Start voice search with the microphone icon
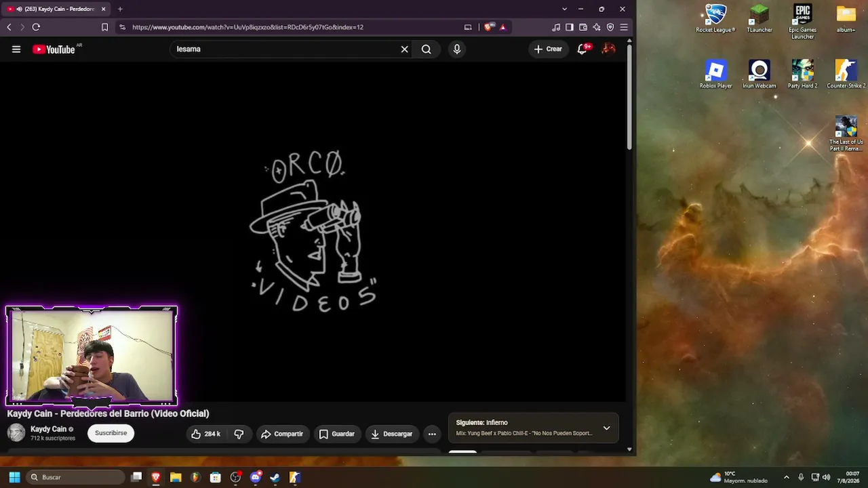The height and width of the screenshot is (488, 868). click(457, 49)
